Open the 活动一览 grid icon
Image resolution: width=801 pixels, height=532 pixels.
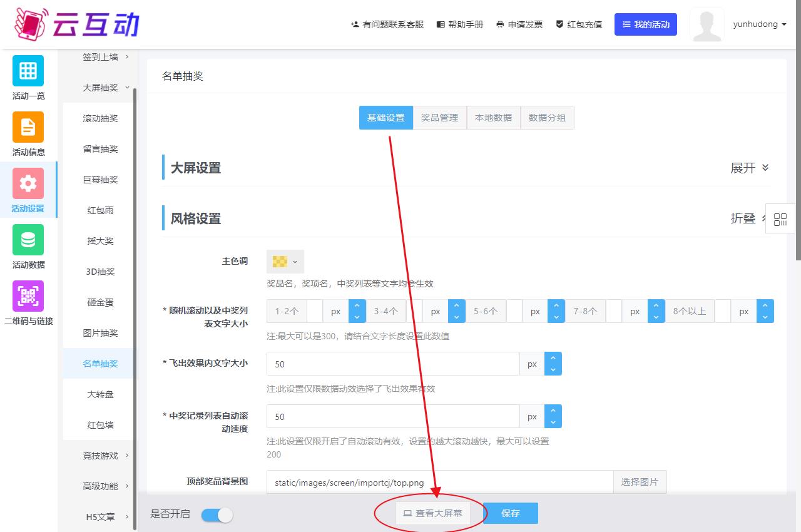pyautogui.click(x=28, y=71)
